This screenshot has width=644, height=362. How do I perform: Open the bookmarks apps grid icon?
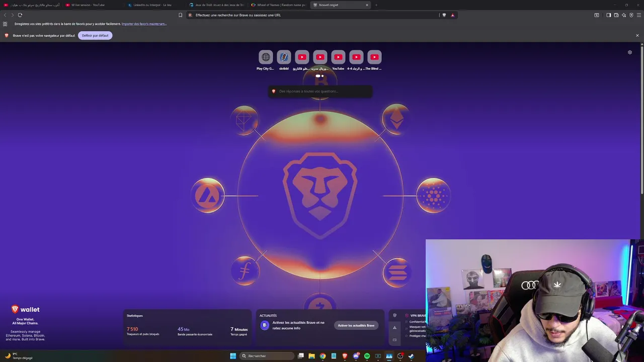pyautogui.click(x=5, y=24)
